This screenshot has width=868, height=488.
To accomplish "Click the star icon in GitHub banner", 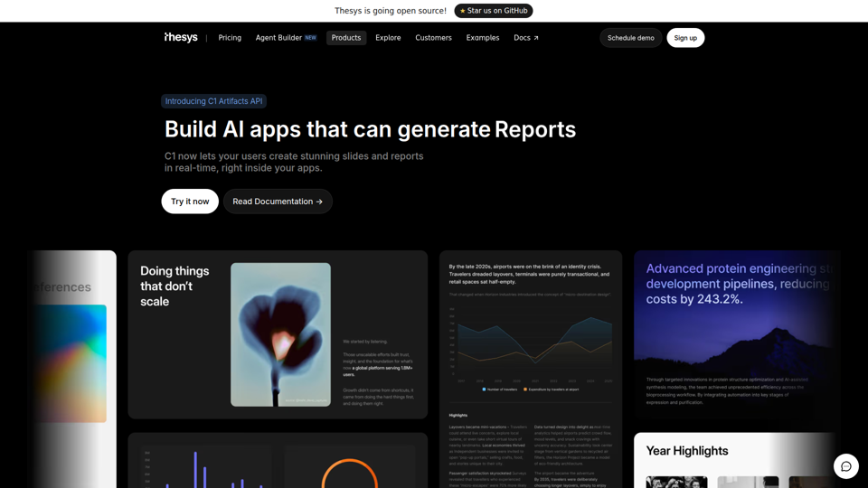I will (463, 11).
